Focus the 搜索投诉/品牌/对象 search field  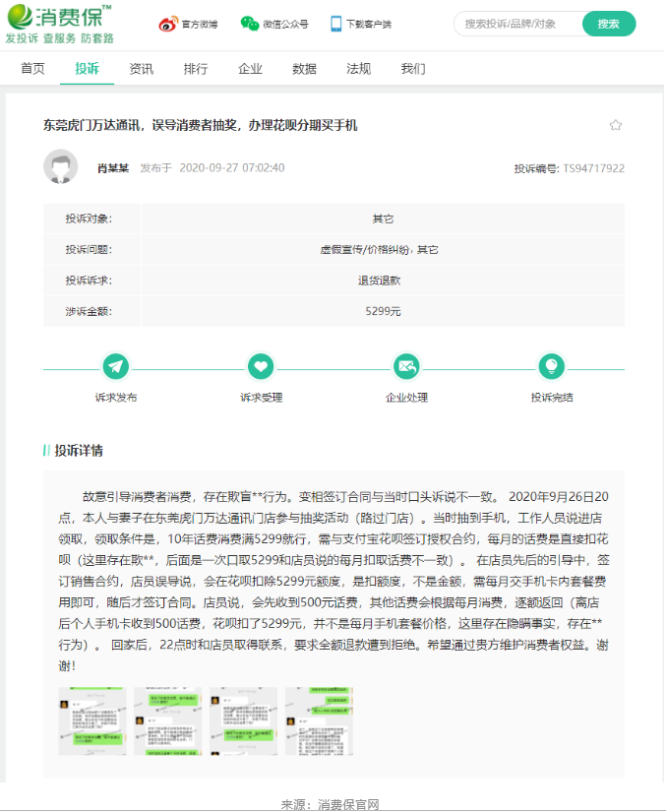point(518,24)
